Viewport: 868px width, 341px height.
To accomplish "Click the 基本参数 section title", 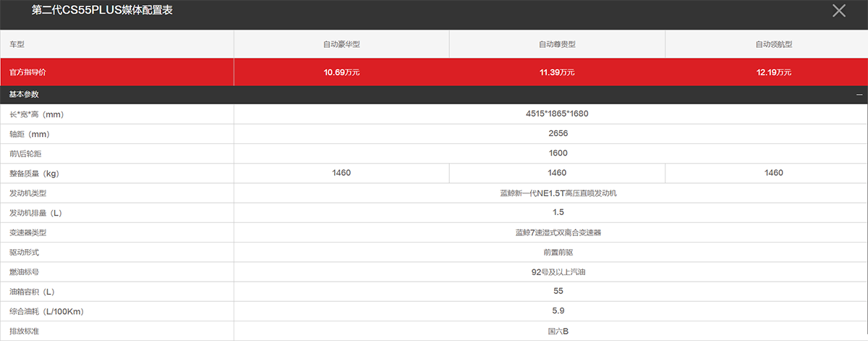I will point(24,95).
